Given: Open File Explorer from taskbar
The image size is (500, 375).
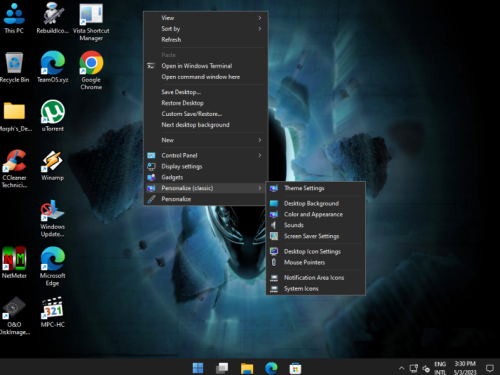Looking at the screenshot, I should pyautogui.click(x=247, y=368).
